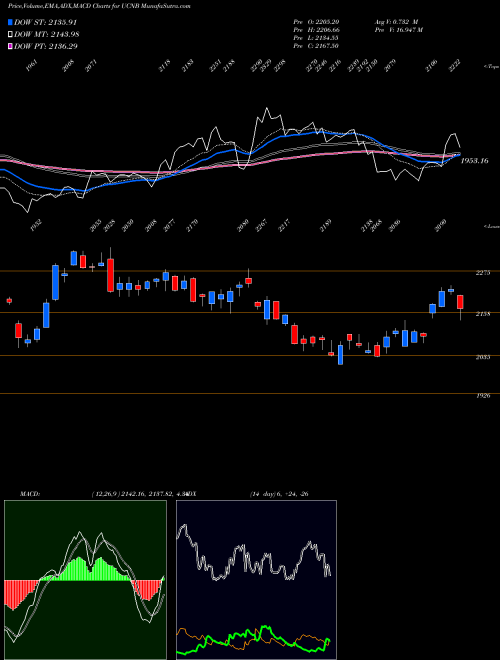This screenshot has width=500, height=660.
Task: Click the last red candlestick near 2155
Action: pos(460,304)
